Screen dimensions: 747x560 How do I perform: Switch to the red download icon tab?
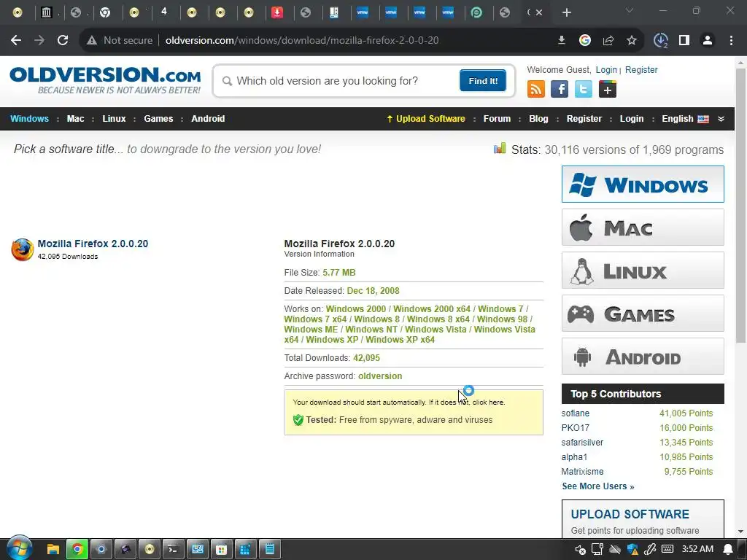click(276, 12)
